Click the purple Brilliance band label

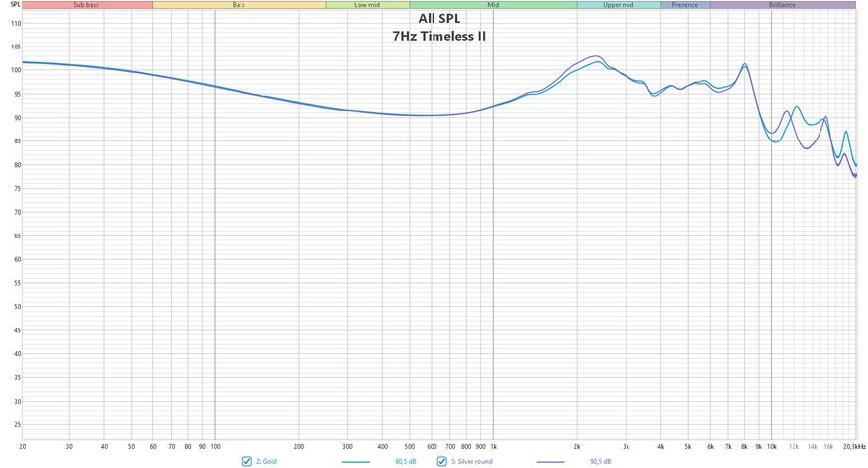(x=782, y=5)
